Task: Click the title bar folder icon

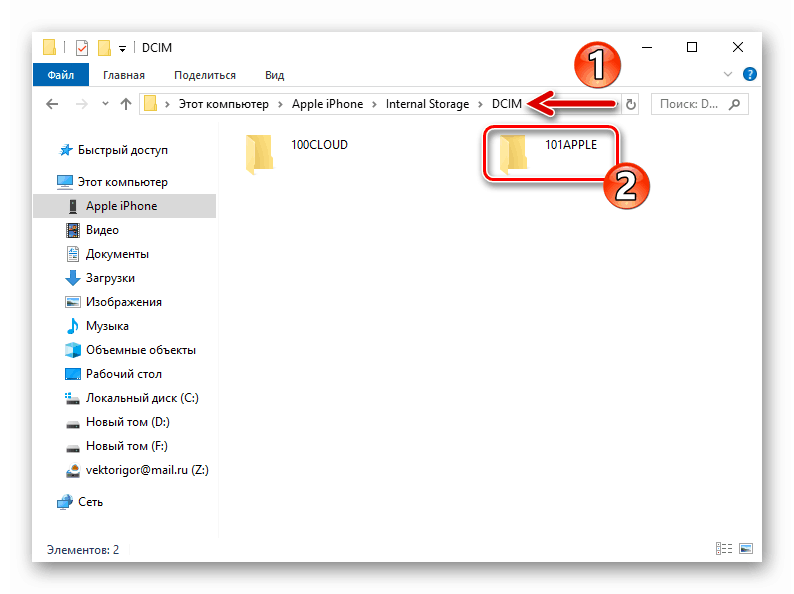Action: pyautogui.click(x=50, y=47)
